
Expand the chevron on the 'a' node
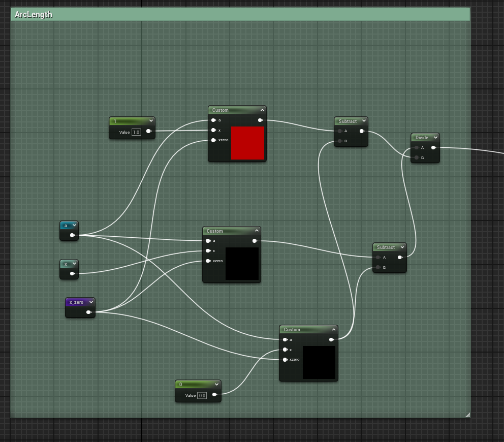point(74,225)
